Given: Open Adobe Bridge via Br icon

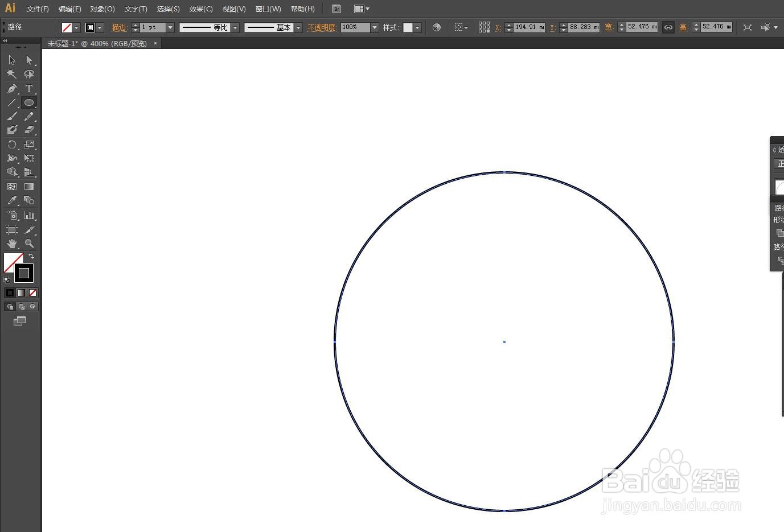Looking at the screenshot, I should pyautogui.click(x=336, y=9).
